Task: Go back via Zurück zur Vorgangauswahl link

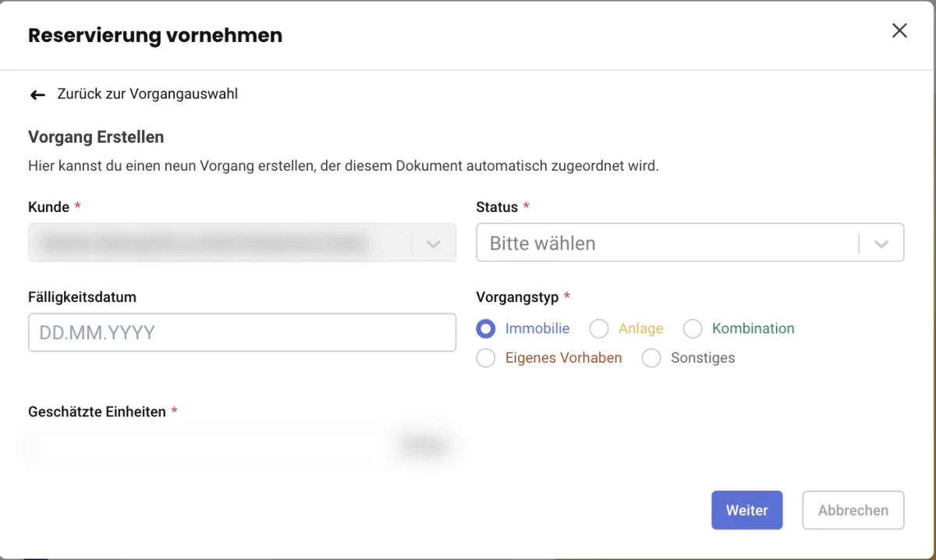Action: coord(147,94)
